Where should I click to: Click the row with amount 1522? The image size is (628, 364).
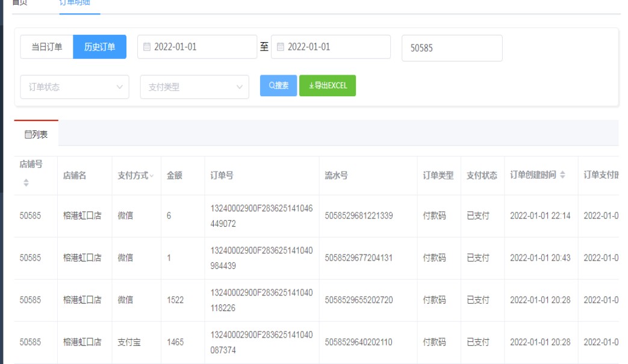pos(175,300)
